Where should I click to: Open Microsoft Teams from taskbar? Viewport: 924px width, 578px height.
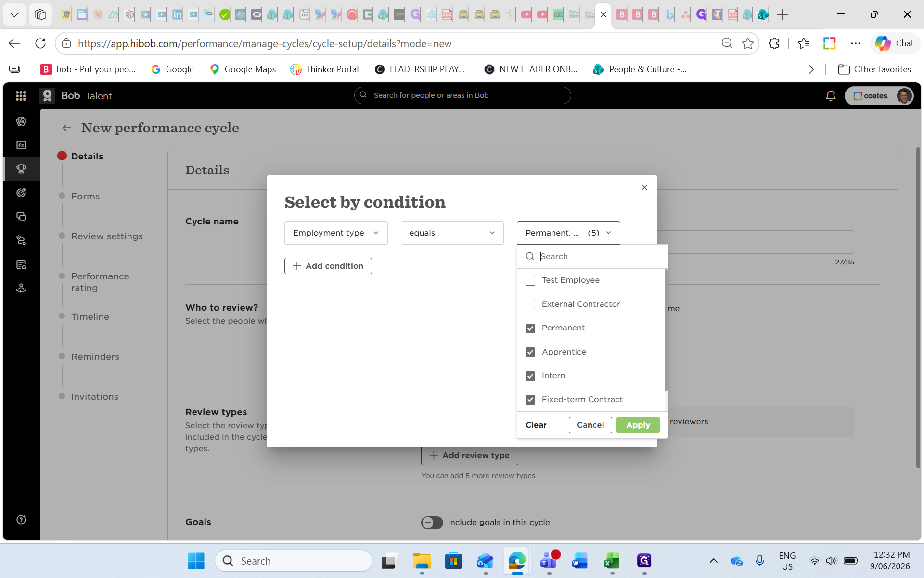pyautogui.click(x=549, y=561)
